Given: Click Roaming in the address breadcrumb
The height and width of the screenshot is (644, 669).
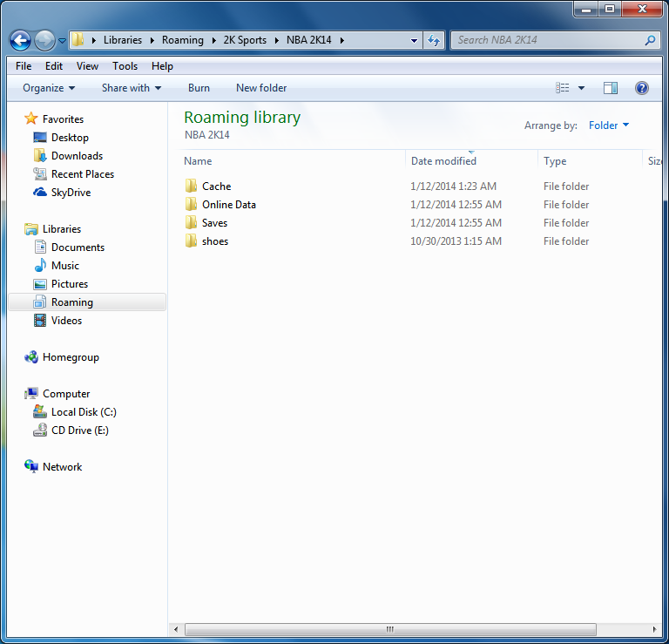Looking at the screenshot, I should click(183, 40).
